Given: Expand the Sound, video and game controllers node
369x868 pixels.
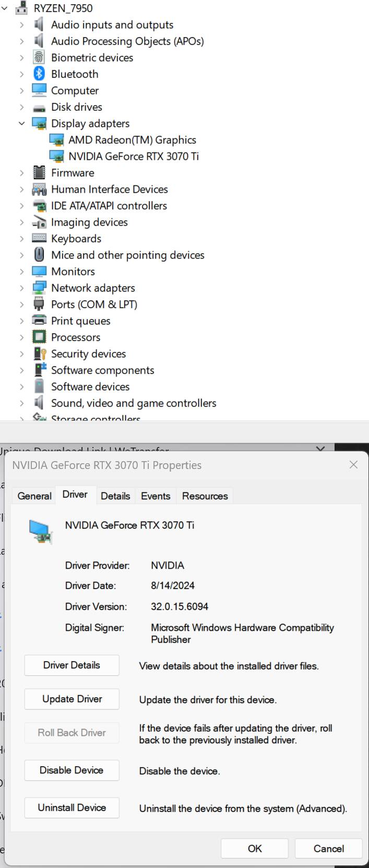Looking at the screenshot, I should (x=21, y=403).
